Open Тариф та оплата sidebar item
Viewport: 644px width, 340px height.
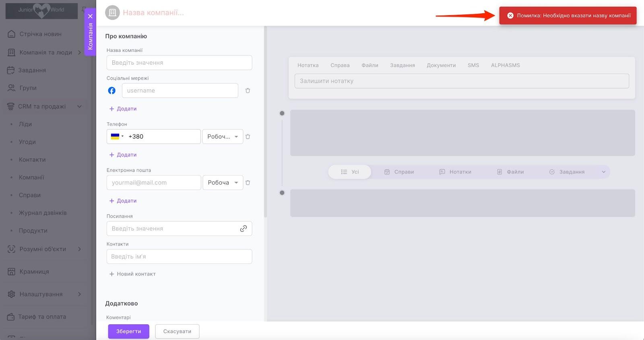pos(42,317)
